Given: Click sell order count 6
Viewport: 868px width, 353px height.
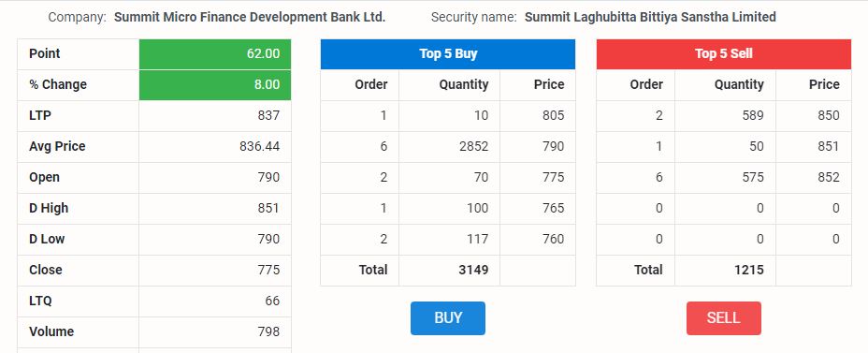Looking at the screenshot, I should tap(658, 177).
